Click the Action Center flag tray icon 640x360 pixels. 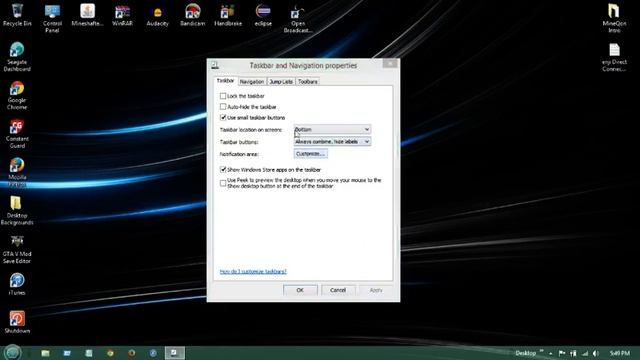click(562, 353)
